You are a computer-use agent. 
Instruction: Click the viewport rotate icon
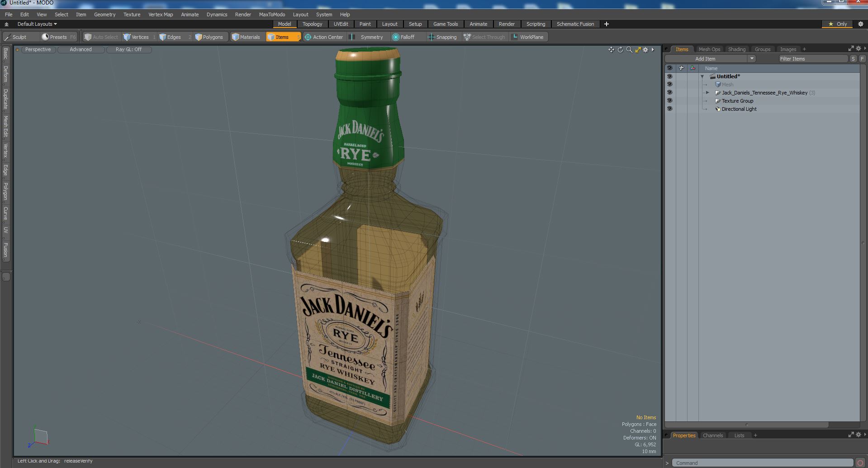[x=620, y=50]
